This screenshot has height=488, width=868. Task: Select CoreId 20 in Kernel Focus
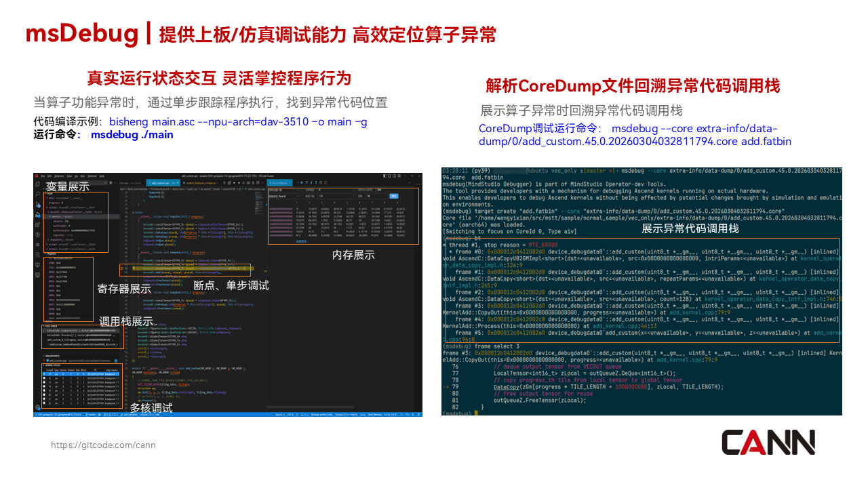click(x=81, y=394)
